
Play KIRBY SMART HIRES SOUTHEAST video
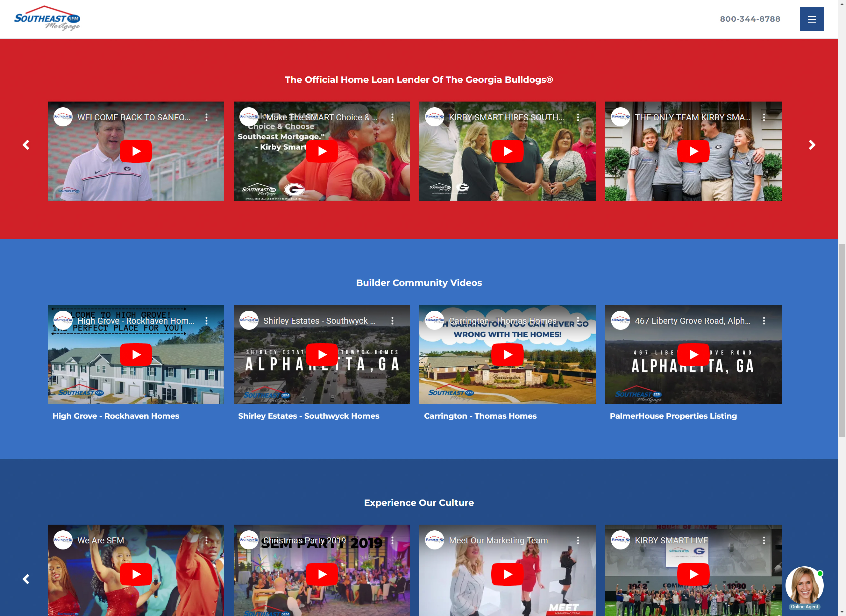[x=507, y=151]
